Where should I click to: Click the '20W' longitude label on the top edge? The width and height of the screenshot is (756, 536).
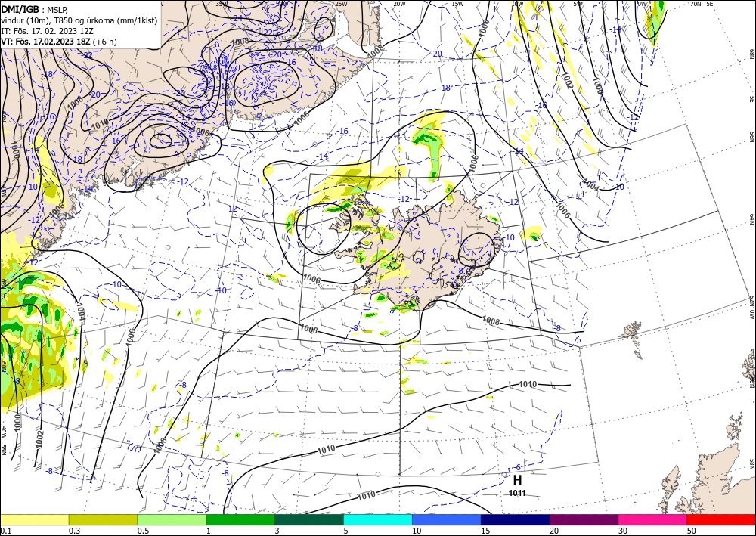click(x=399, y=4)
